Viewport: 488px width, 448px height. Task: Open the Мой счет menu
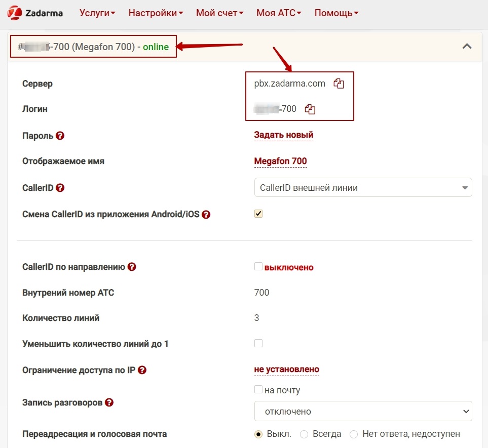point(220,13)
